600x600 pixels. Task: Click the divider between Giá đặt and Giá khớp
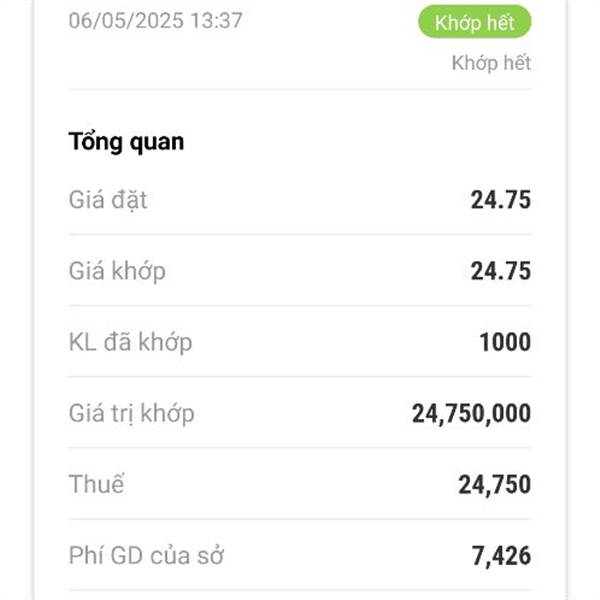(x=300, y=234)
